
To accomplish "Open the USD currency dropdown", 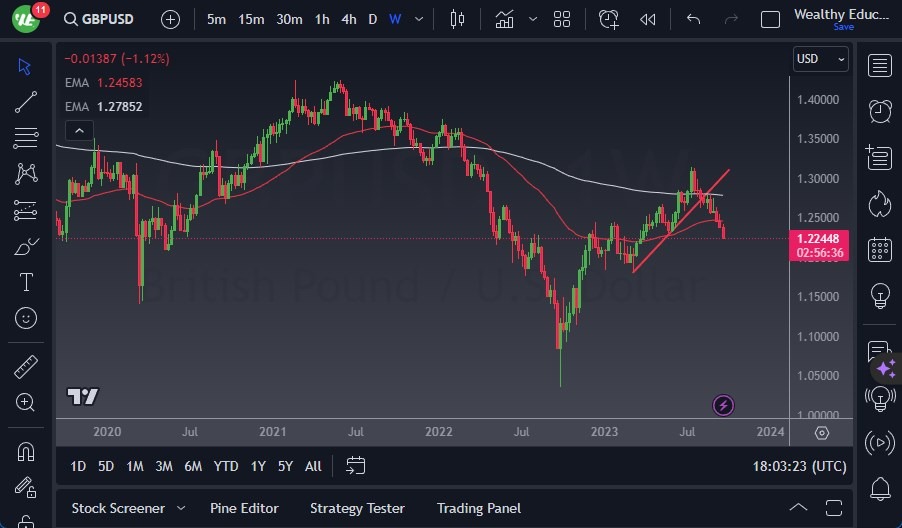I will (x=820, y=59).
